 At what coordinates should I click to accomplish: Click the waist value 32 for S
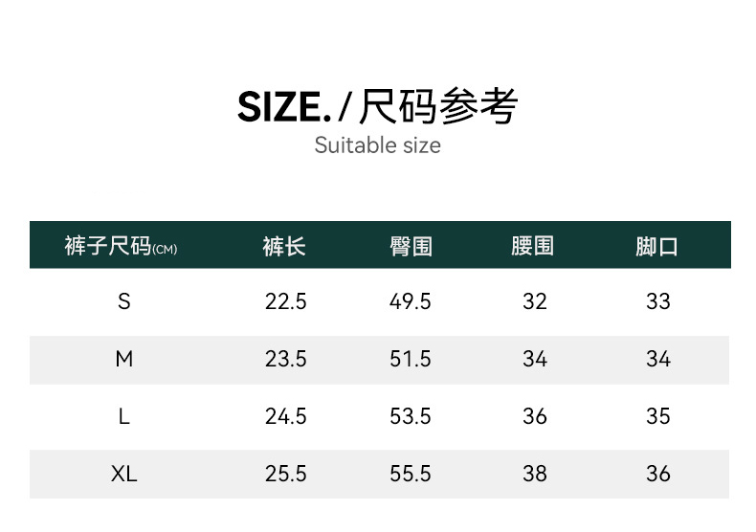click(534, 301)
